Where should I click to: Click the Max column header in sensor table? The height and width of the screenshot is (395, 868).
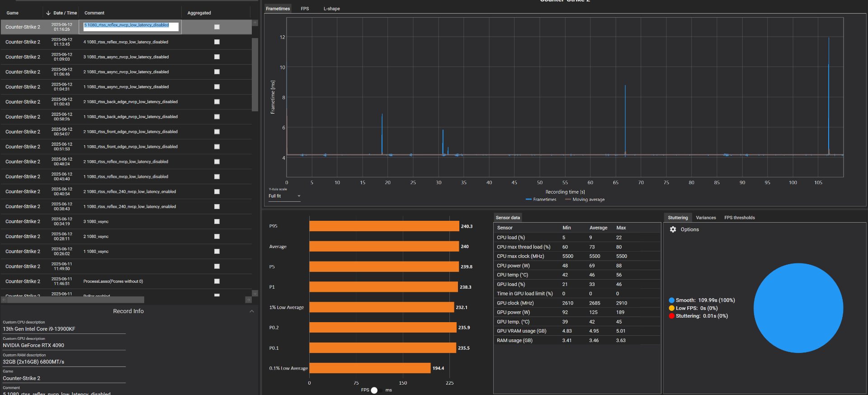[621, 228]
